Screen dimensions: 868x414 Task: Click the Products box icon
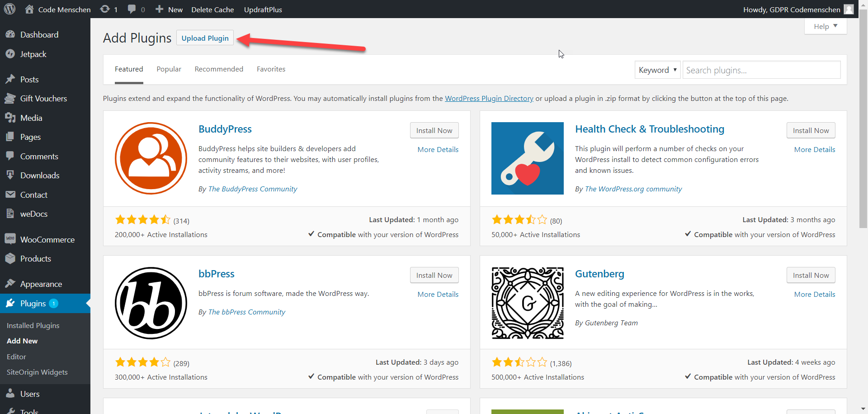pos(10,258)
